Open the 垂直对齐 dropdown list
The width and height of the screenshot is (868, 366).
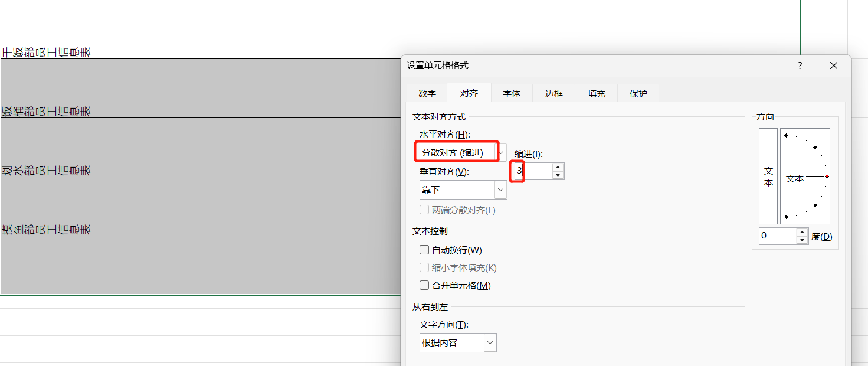pyautogui.click(x=501, y=190)
